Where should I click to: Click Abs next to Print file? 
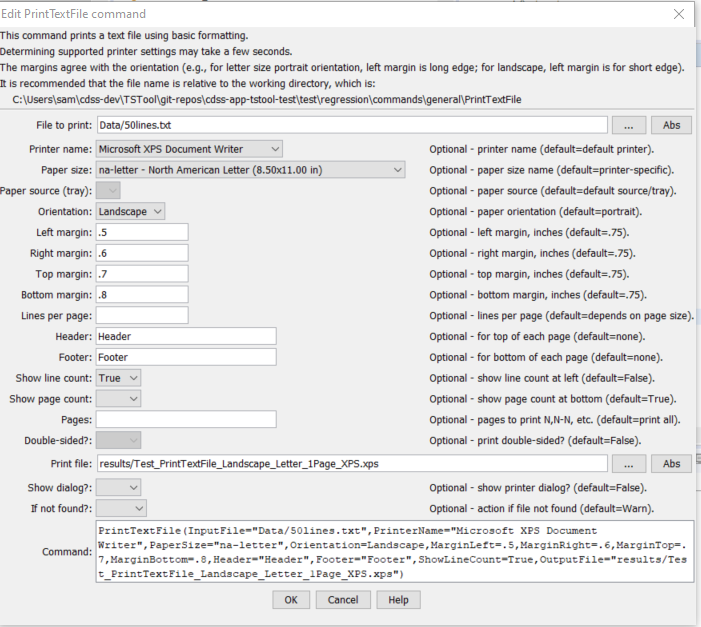(x=671, y=464)
